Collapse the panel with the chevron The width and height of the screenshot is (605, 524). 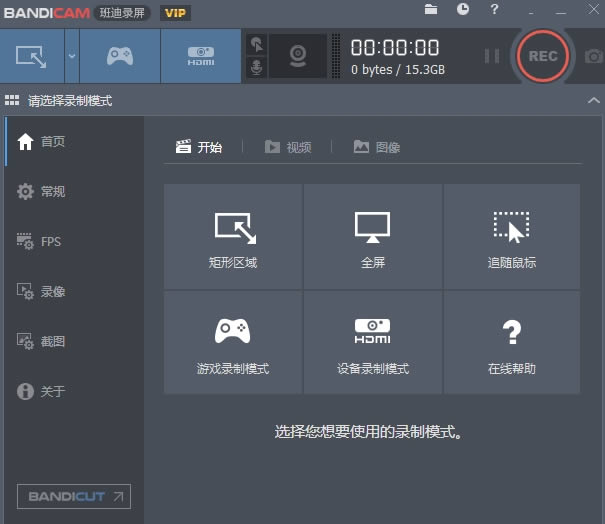[x=594, y=101]
